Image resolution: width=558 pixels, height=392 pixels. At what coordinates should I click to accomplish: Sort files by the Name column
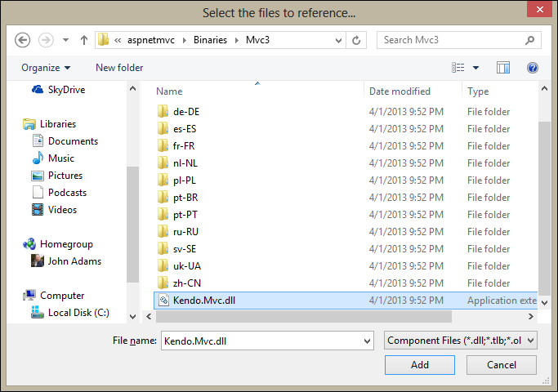(x=169, y=91)
